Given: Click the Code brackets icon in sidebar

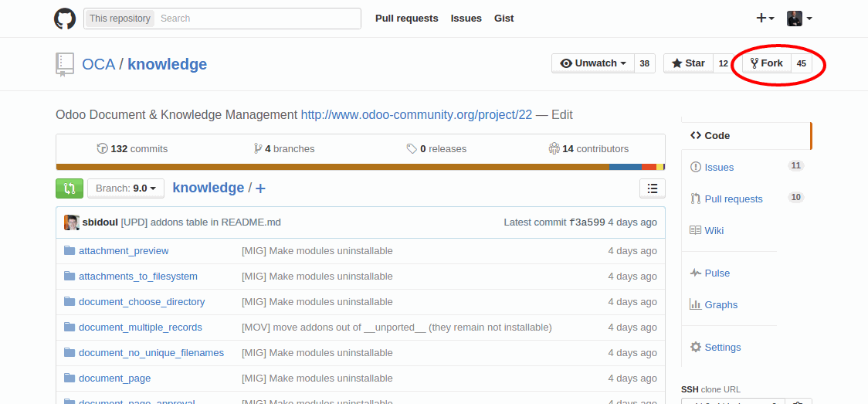Looking at the screenshot, I should click(x=695, y=136).
